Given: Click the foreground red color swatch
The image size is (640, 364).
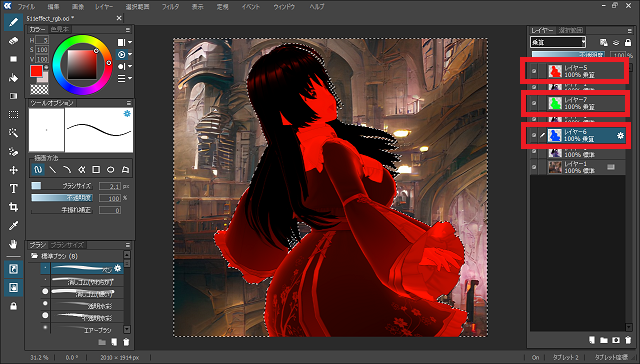Looking at the screenshot, I should pos(36,71).
